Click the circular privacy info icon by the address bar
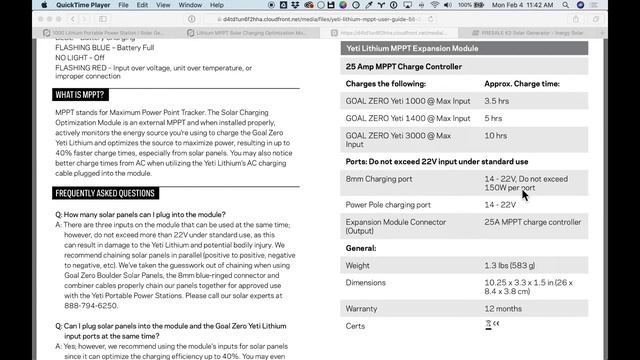The image size is (640, 360). pos(191,19)
